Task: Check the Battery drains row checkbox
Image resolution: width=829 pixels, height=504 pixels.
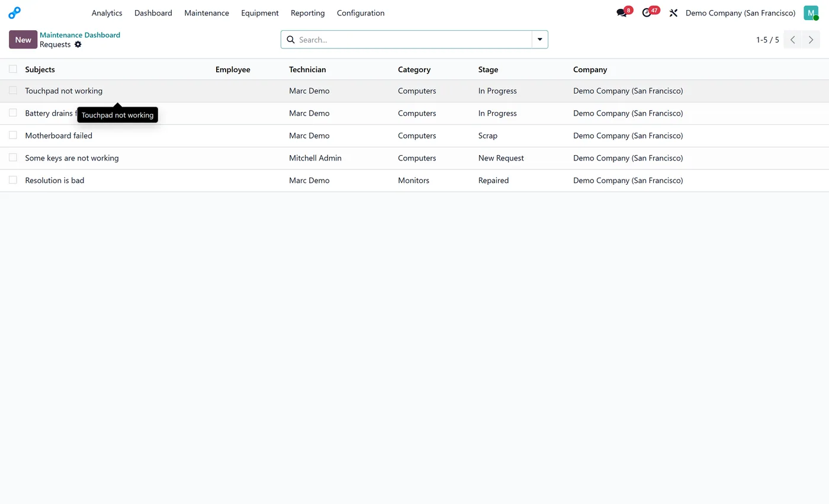Action: pyautogui.click(x=13, y=113)
